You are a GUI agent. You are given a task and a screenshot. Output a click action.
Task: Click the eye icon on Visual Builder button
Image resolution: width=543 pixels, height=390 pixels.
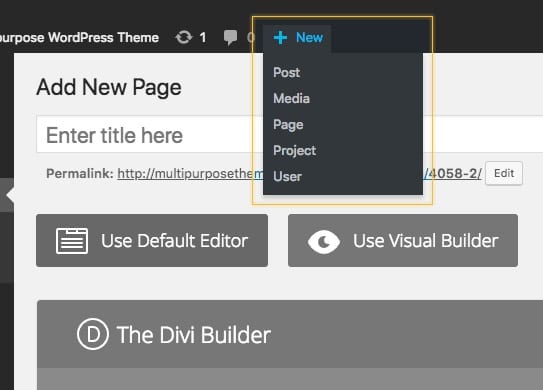(x=324, y=242)
